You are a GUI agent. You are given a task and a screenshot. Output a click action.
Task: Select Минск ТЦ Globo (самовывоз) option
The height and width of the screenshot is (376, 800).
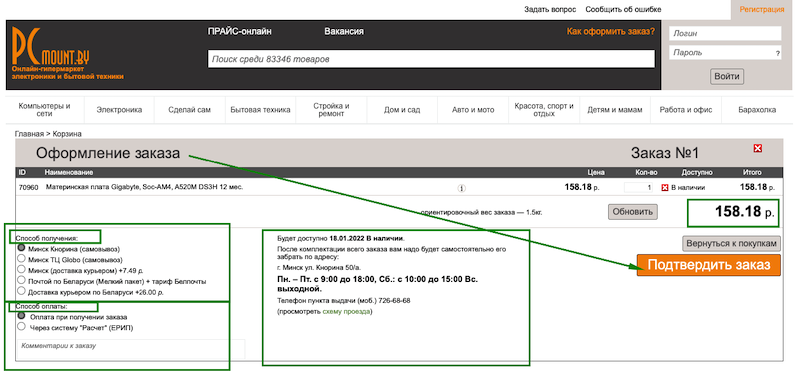[21, 258]
